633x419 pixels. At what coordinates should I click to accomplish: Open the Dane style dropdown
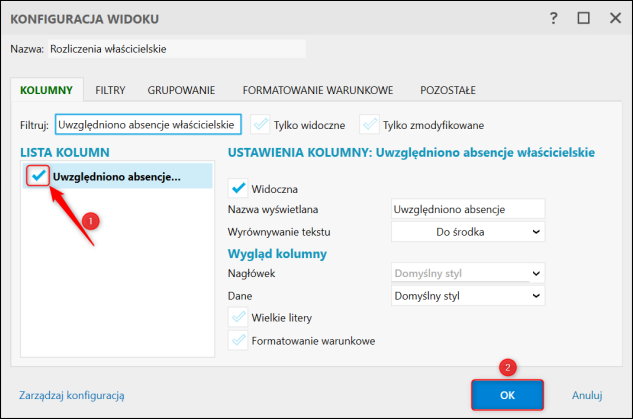(468, 296)
